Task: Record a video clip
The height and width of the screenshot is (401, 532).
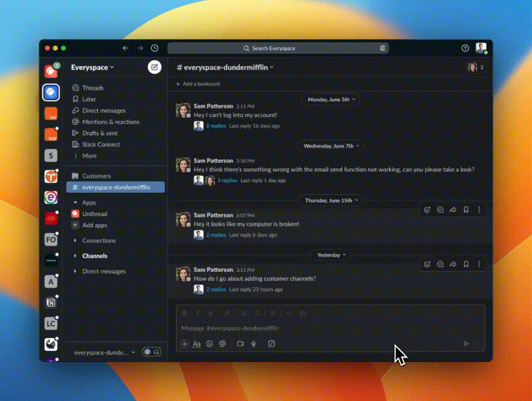Action: click(x=240, y=344)
